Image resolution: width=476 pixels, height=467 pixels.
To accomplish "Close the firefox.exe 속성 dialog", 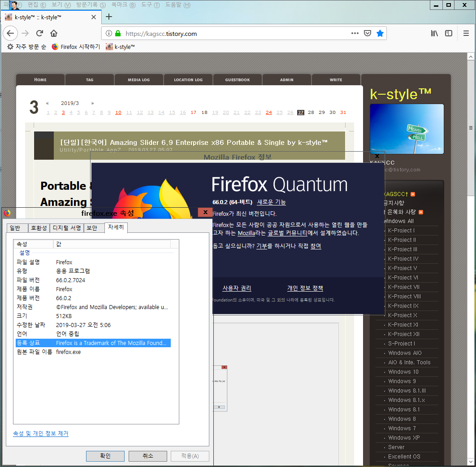I will click(x=206, y=212).
